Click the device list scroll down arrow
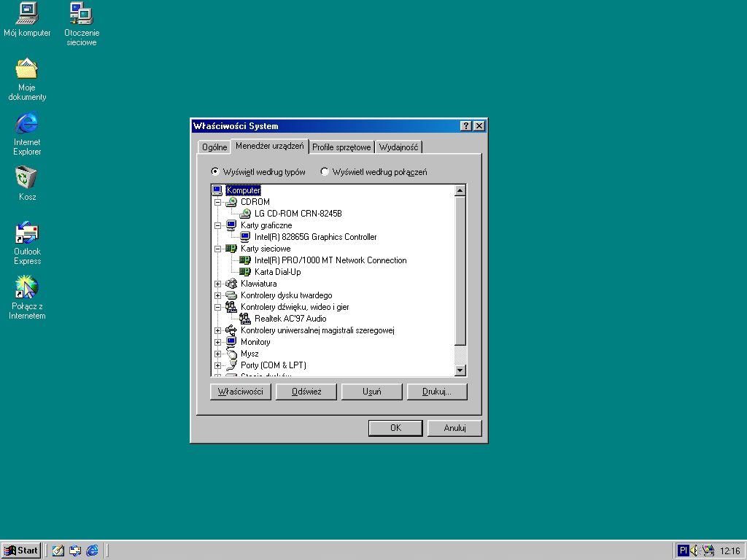 (460, 370)
